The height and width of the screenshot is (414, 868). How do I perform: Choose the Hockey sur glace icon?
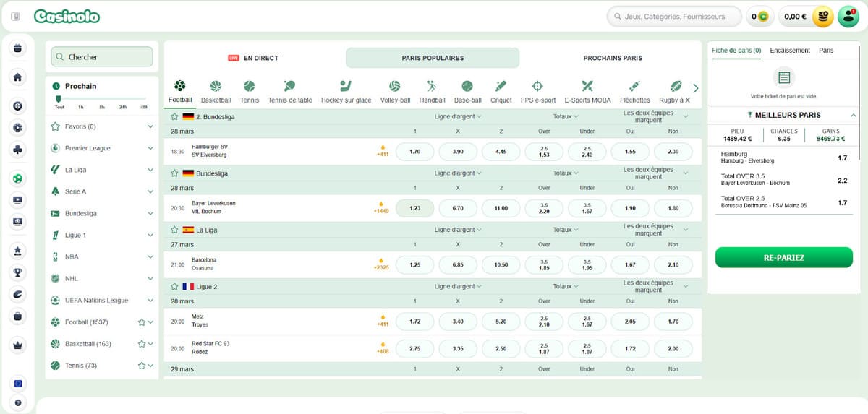(346, 86)
